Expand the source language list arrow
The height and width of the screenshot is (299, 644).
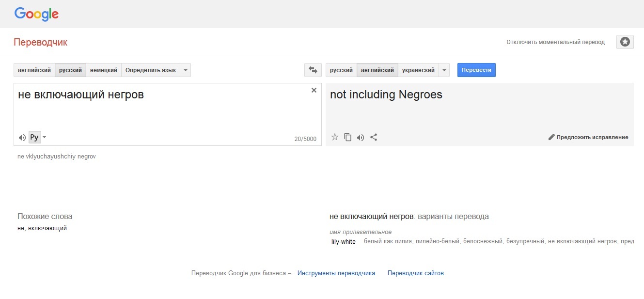click(x=185, y=70)
